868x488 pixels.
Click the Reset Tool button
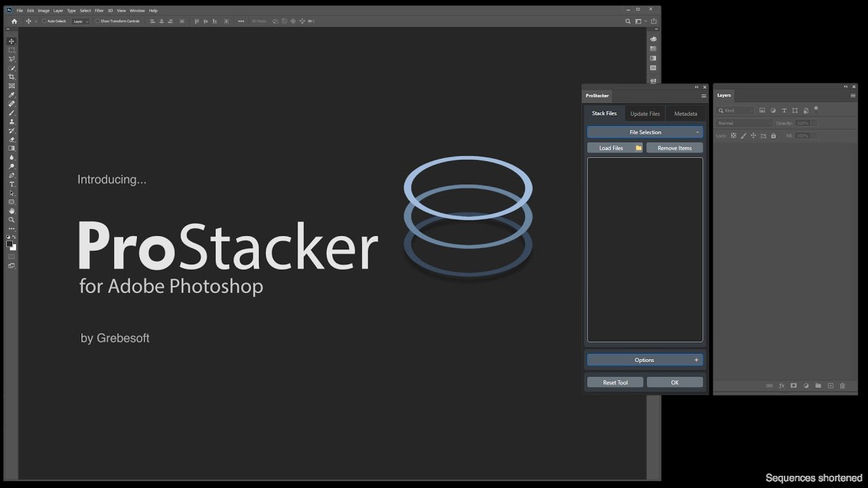click(x=615, y=382)
